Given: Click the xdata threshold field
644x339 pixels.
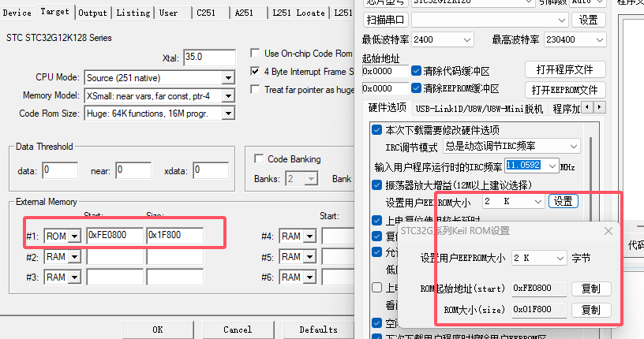Looking at the screenshot, I should tap(211, 170).
